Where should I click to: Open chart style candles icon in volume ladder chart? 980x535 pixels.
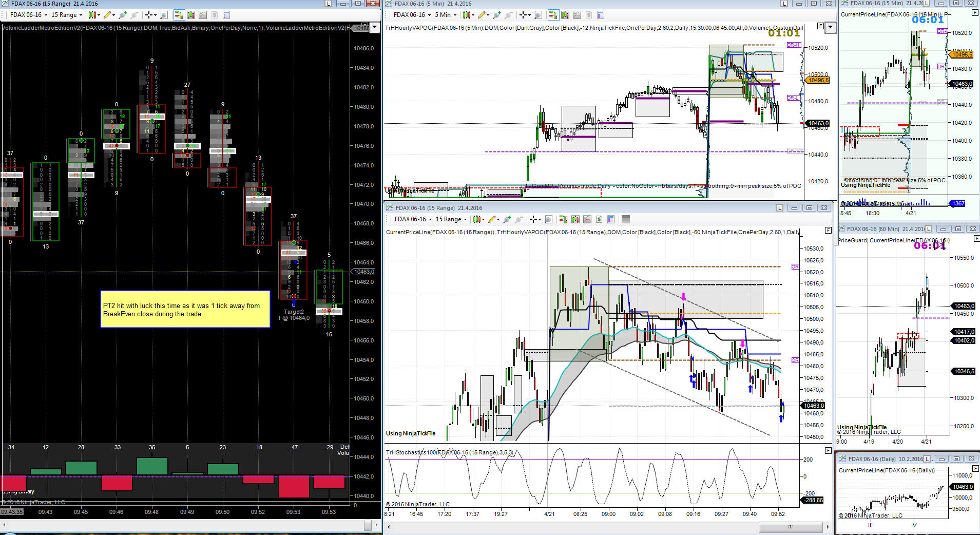tap(92, 15)
